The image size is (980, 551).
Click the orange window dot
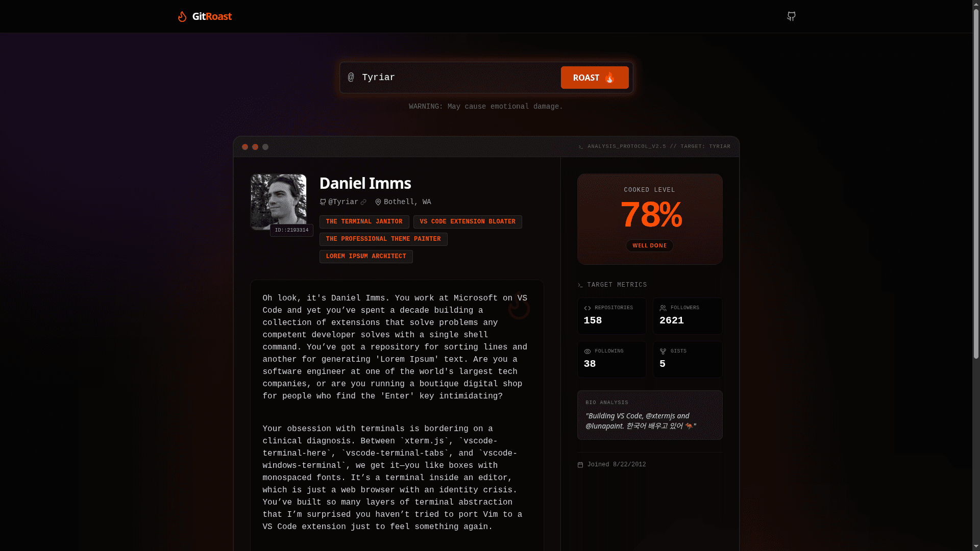[x=255, y=147]
